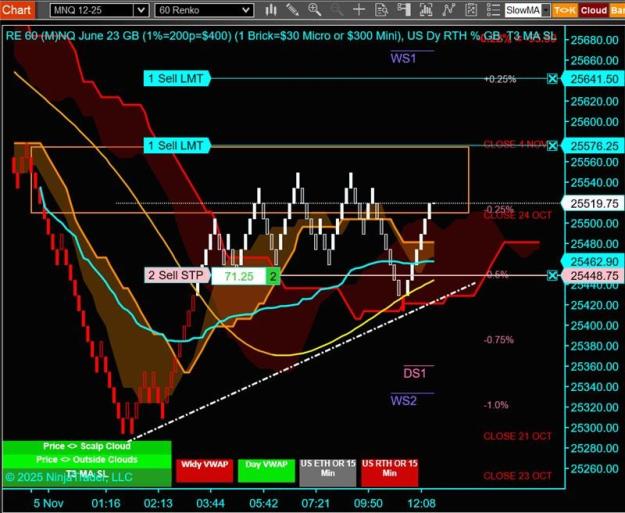Click the greyed zoom out magnifier
The width and height of the screenshot is (625, 513).
pos(337,10)
